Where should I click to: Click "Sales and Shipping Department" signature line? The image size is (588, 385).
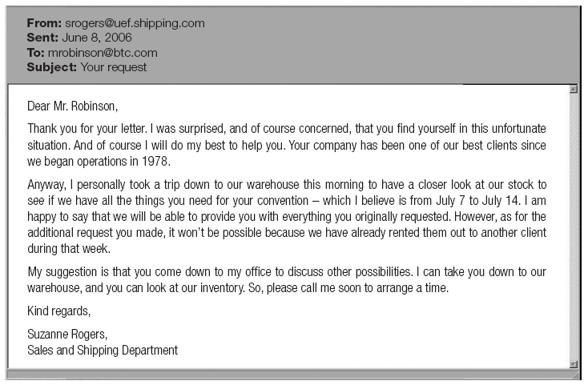click(103, 350)
